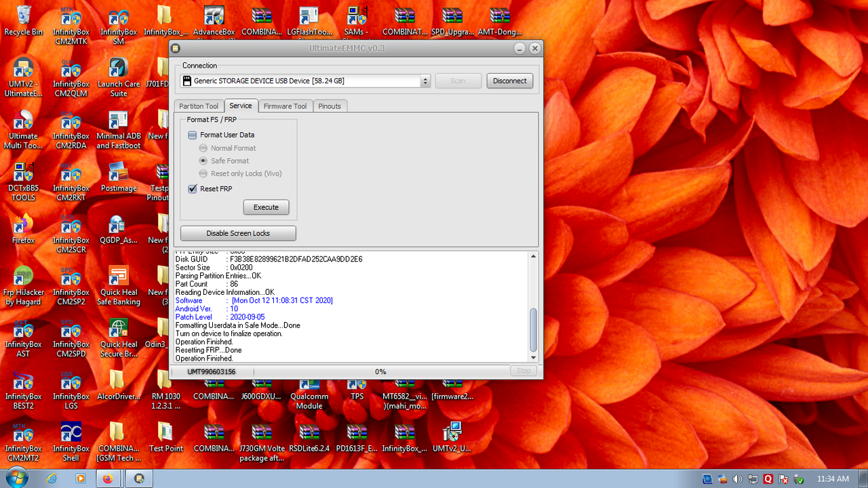Click the 0% progress bar
868x488 pixels.
tap(380, 371)
